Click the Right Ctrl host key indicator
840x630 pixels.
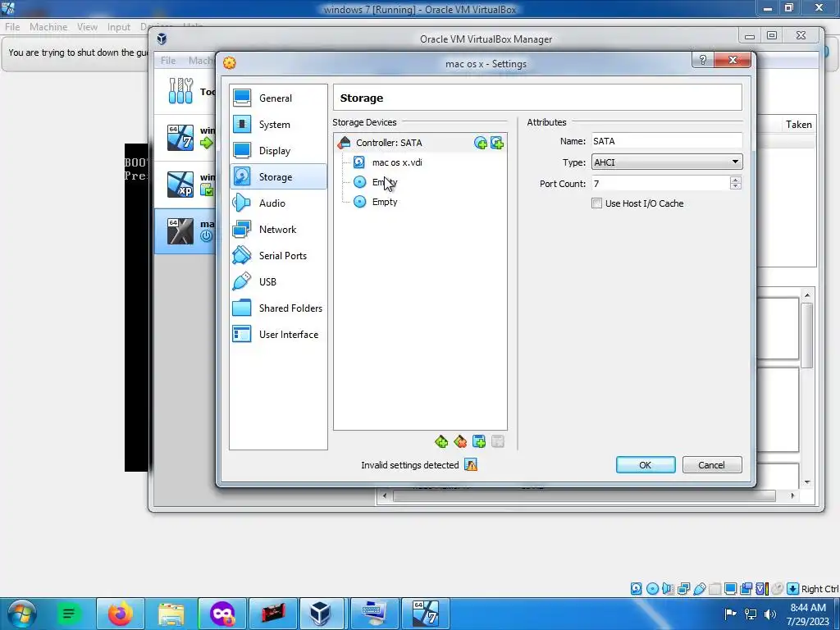[x=819, y=589]
